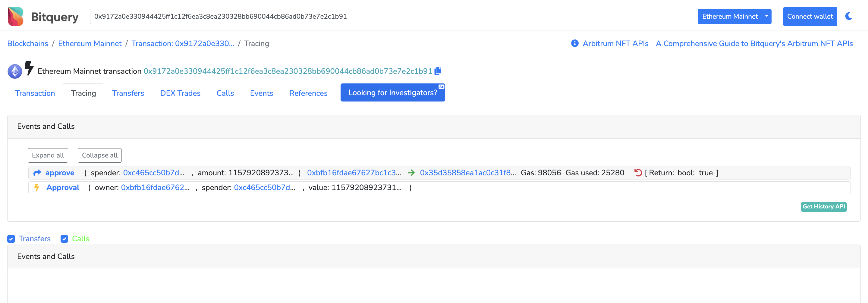Select the Tracing tab
This screenshot has height=303, width=868.
pyautogui.click(x=83, y=93)
